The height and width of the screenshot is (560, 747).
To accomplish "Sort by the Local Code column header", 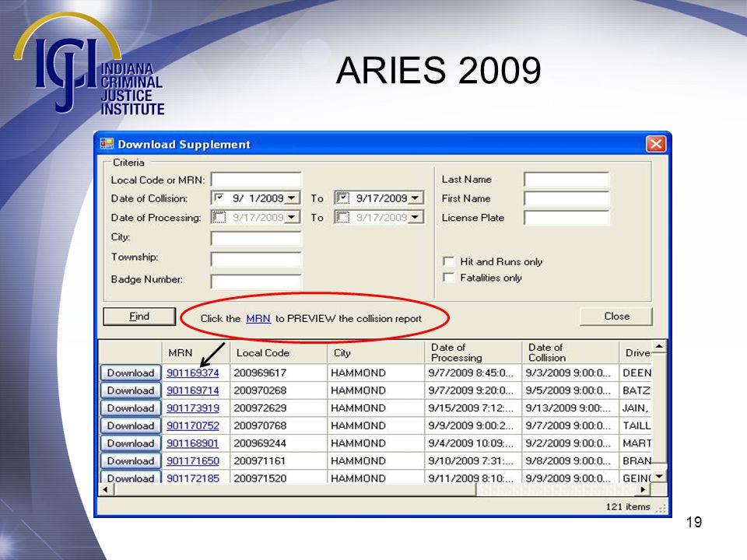I will tap(279, 352).
